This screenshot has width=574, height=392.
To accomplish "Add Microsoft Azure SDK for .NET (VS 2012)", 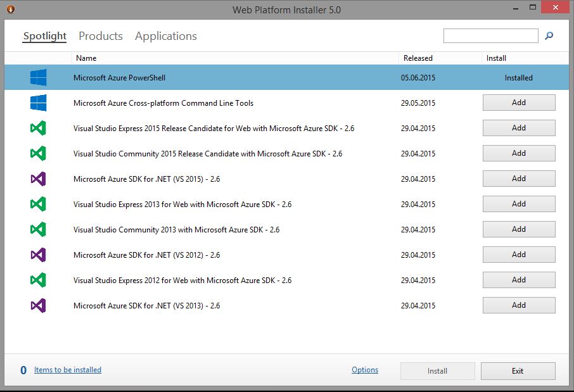I will tap(519, 255).
